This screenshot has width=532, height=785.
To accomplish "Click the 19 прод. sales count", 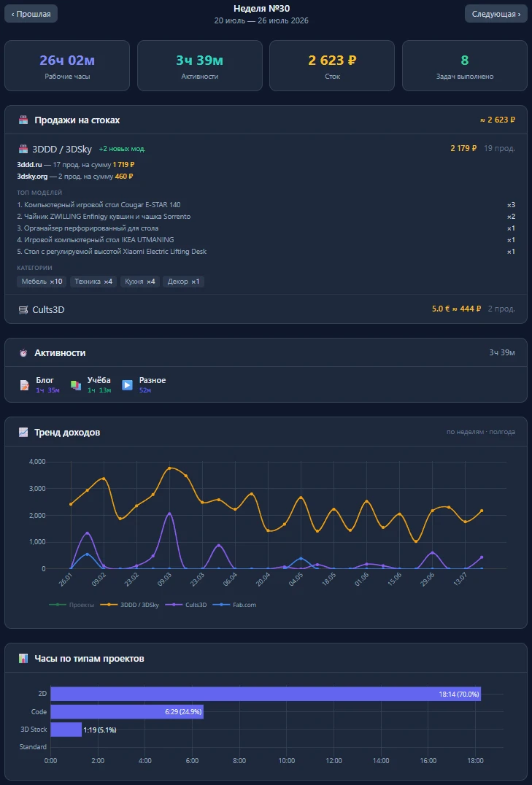I will [x=499, y=148].
